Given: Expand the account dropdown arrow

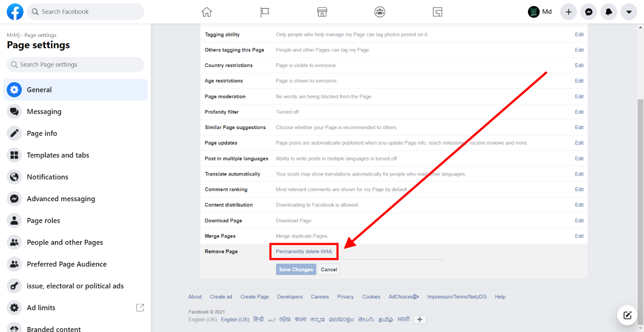Looking at the screenshot, I should [x=629, y=12].
